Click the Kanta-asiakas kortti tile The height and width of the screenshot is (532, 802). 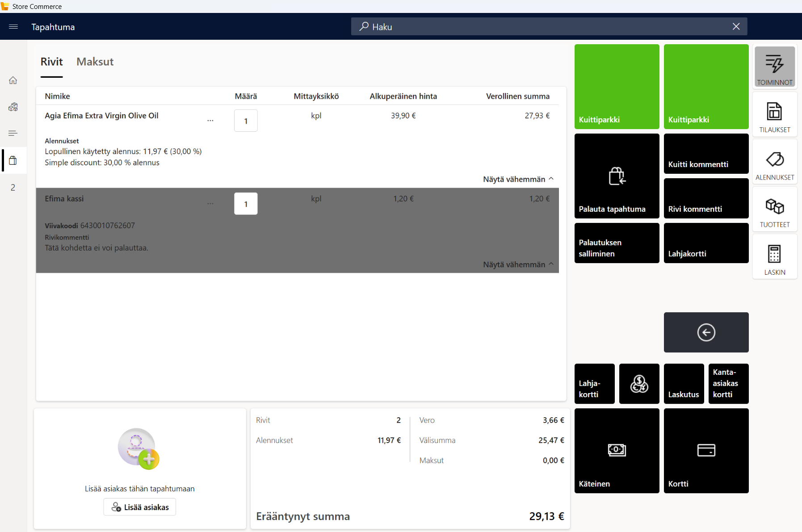(x=729, y=384)
